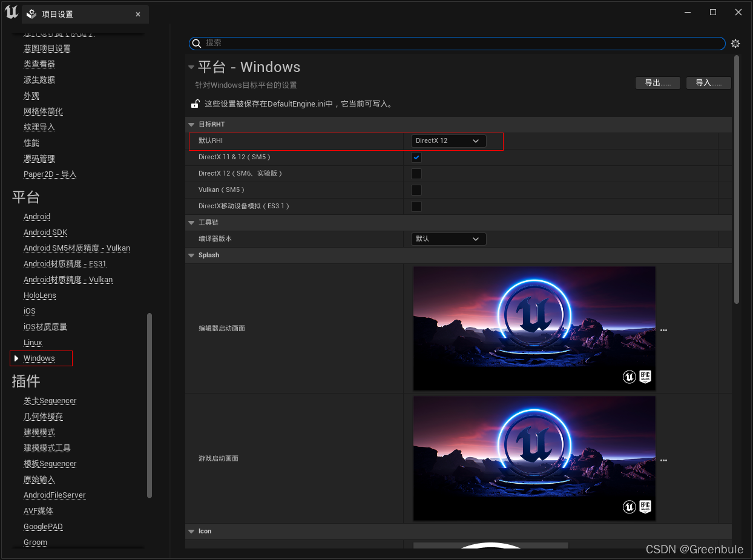
Task: Open AndroidFileServer plugin settings
Action: tap(54, 495)
